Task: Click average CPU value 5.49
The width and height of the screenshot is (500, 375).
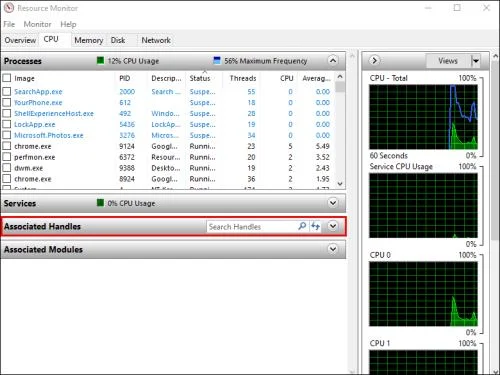Action: 323,146
